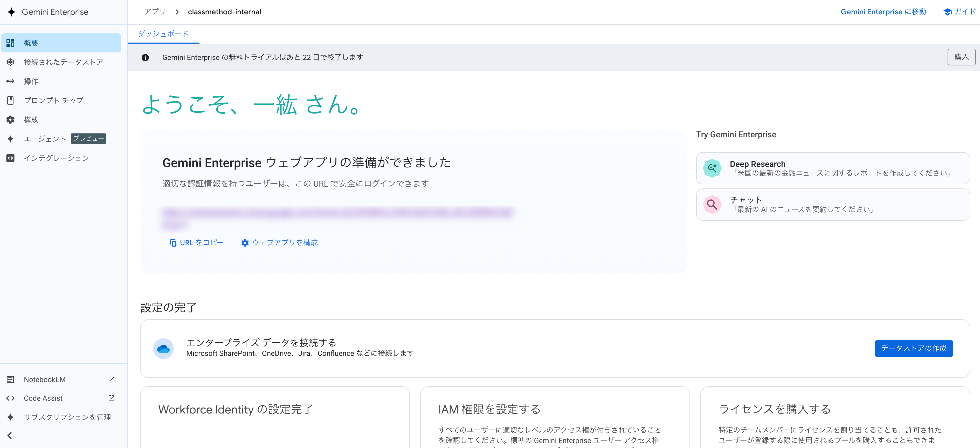Viewport: 980px width, 448px height.
Task: Click サブスクリプションを管理 in sidebar
Action: tap(67, 417)
